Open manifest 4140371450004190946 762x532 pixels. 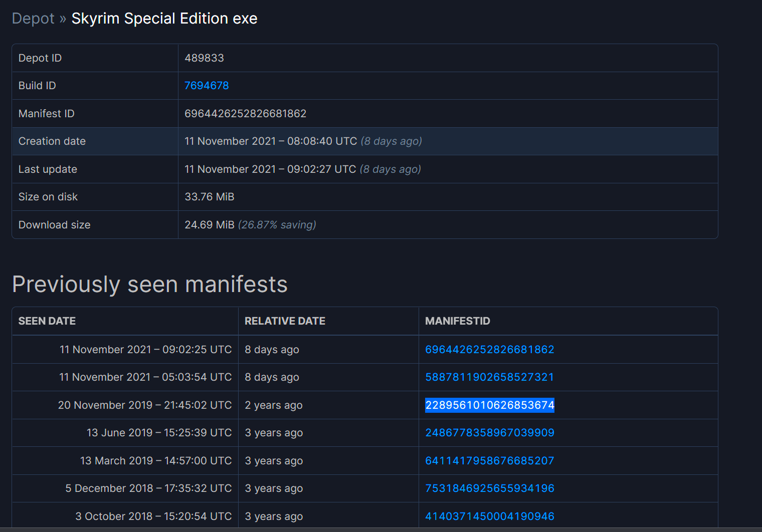[x=490, y=516]
